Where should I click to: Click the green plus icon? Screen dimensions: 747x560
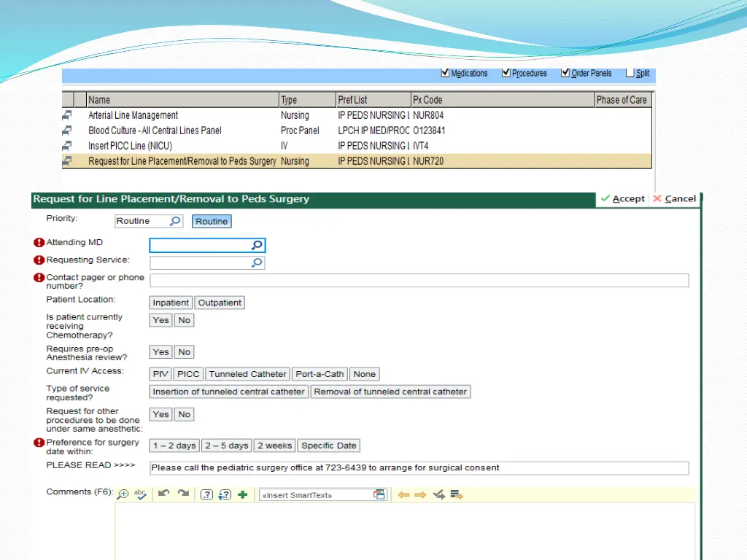(242, 495)
